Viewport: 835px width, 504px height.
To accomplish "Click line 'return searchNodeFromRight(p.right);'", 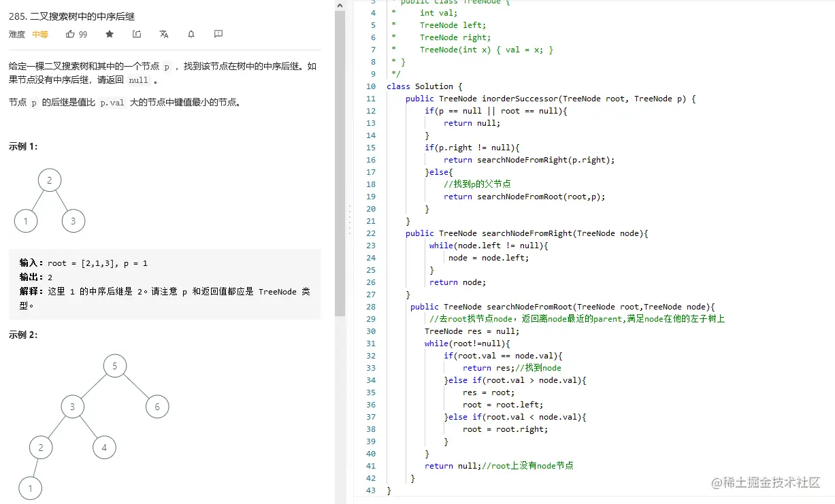I will coord(529,160).
